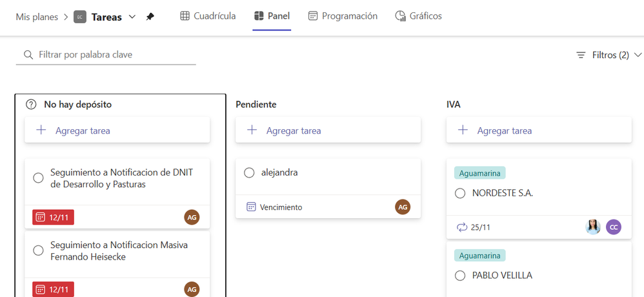
Task: Click the red 12/11 due date on DNIT task
Action: coord(54,218)
